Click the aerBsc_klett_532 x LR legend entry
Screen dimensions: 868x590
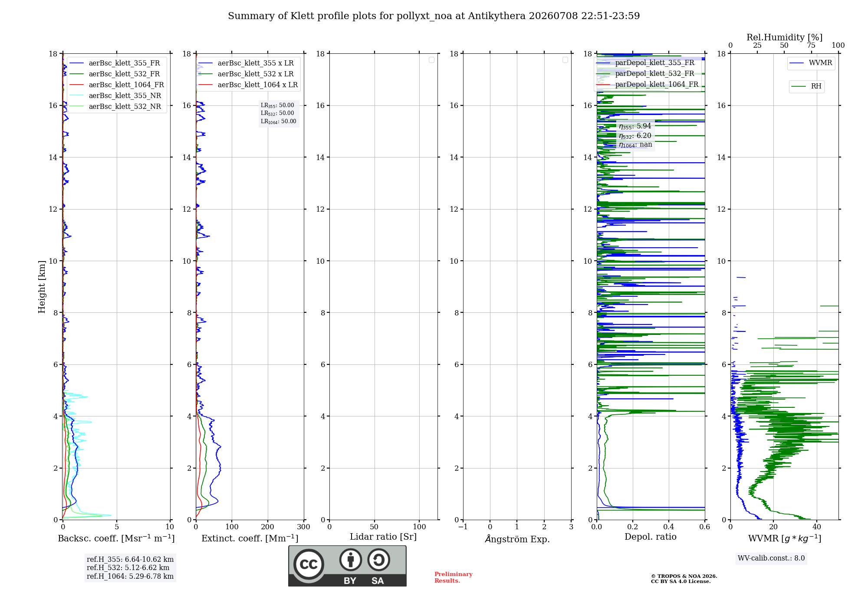[246, 74]
